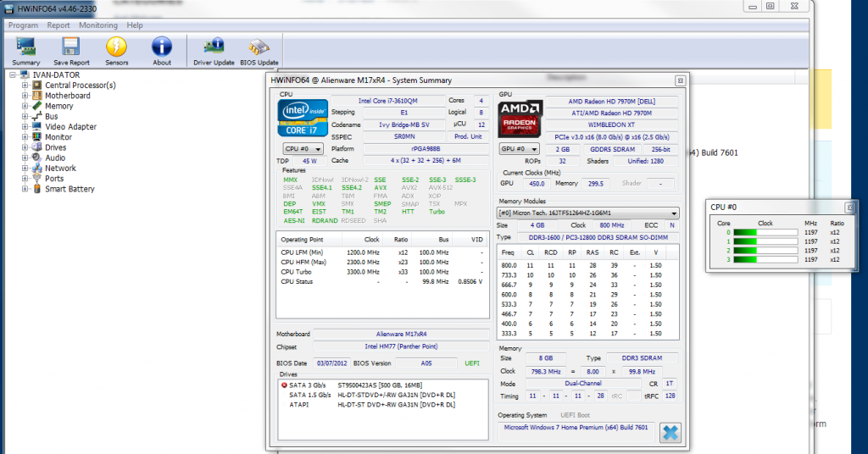Click the Save Report floppy icon
The image size is (868, 454).
[71, 47]
